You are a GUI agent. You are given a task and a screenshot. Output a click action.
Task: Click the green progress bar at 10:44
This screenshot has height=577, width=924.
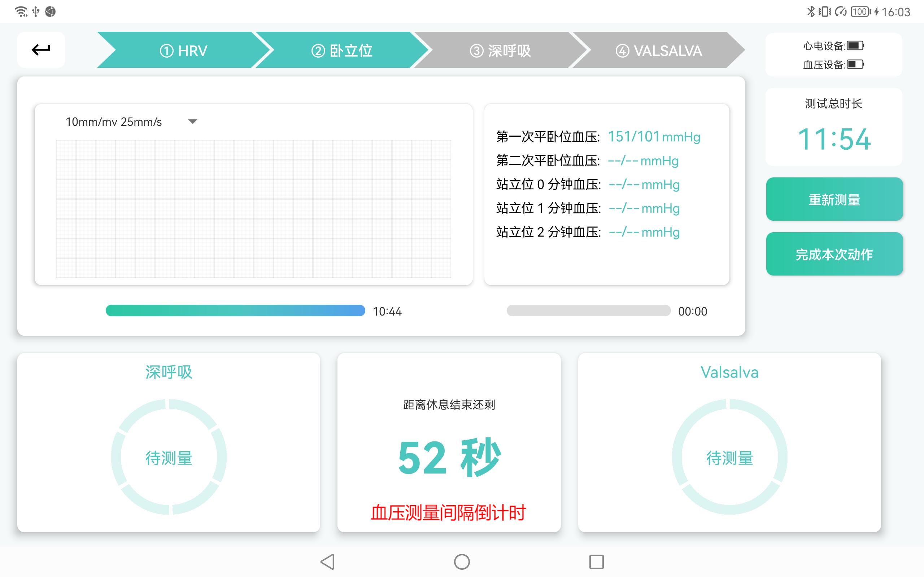click(235, 310)
